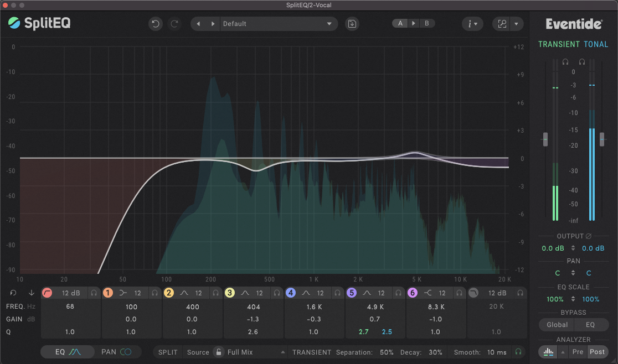Image resolution: width=618 pixels, height=364 pixels.
Task: Click the Separation 50% value
Action: click(387, 352)
